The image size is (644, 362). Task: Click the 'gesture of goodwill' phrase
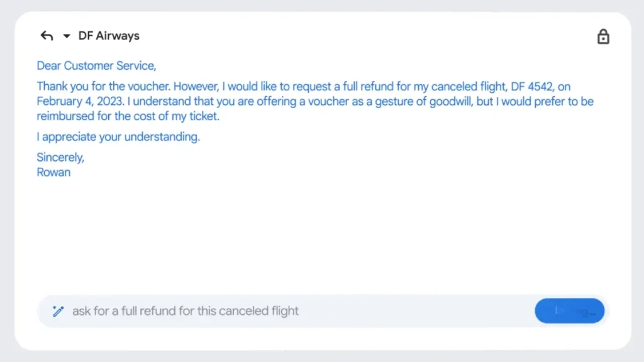click(x=423, y=101)
